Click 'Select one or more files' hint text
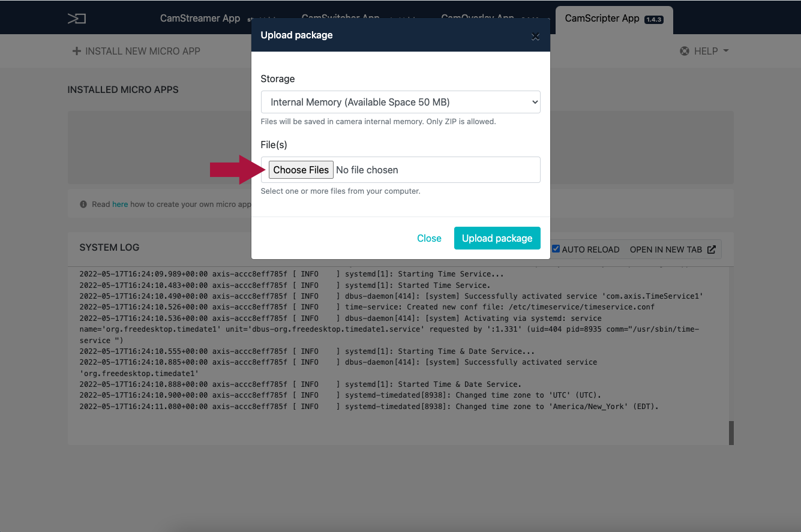 coord(340,191)
